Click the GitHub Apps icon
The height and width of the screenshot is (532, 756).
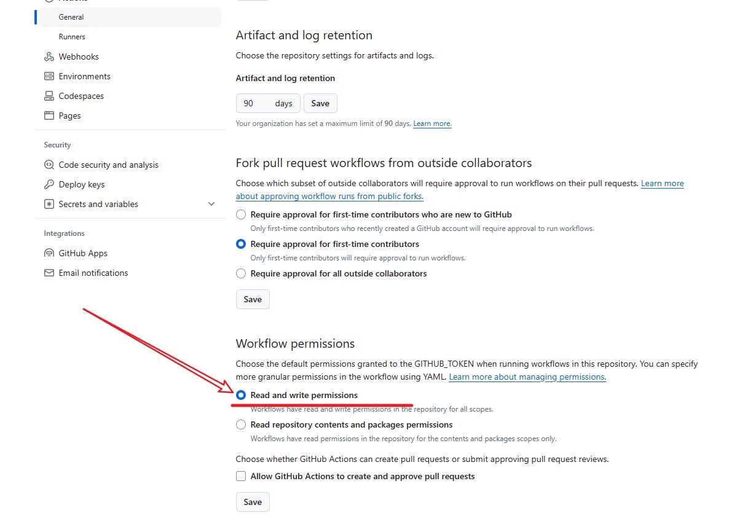(x=49, y=253)
